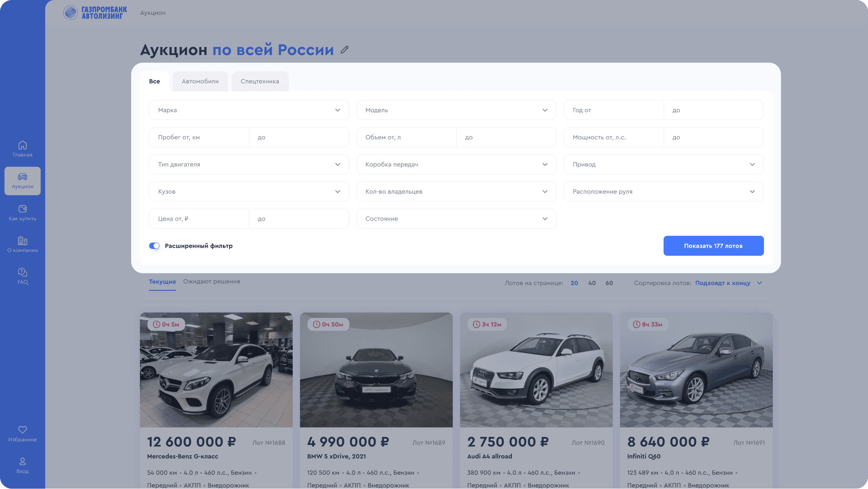Click the Mercedes-Benz G-класс lot title
This screenshot has width=868, height=489.
coord(183,456)
